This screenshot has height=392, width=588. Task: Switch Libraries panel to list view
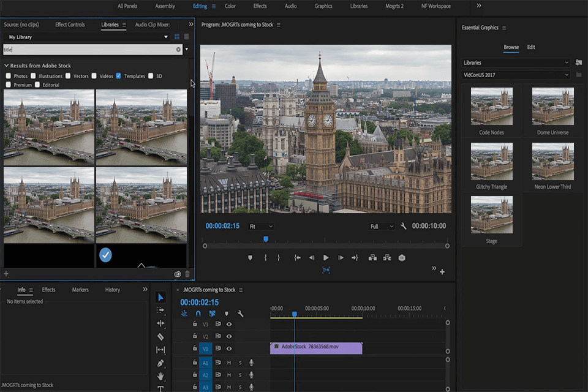186,37
